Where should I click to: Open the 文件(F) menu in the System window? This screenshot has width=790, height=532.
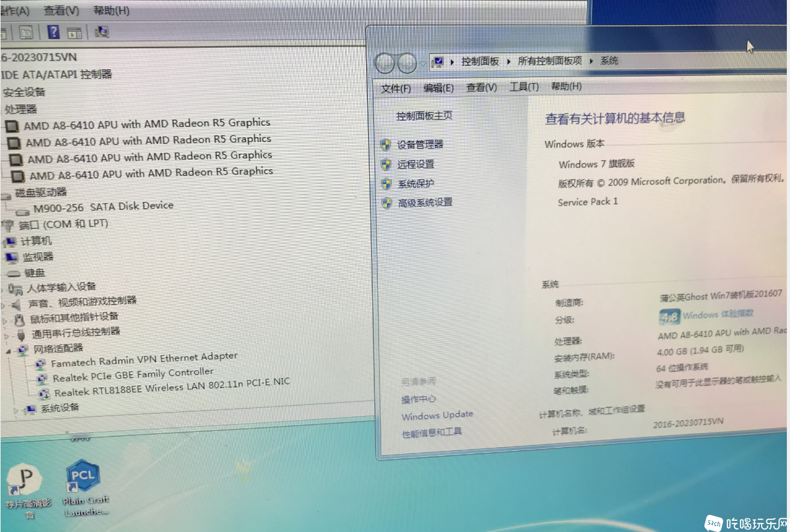coord(396,88)
